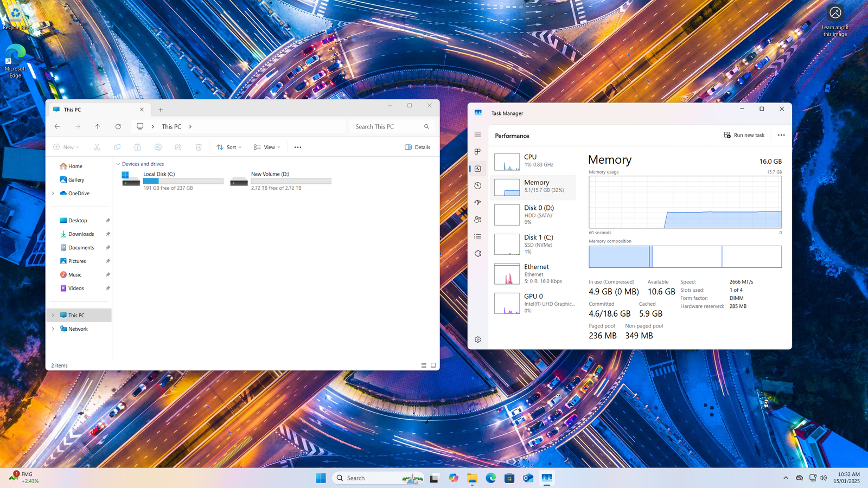Screen dimensions: 868x488
Task: Open Desktop in quick access
Action: coord(78,221)
